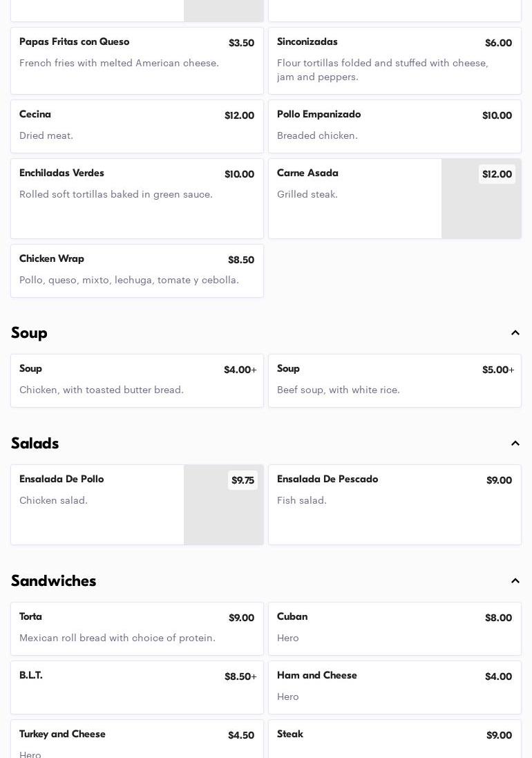Collapse the Salads section chevron
This screenshot has height=758, width=532.
515,444
